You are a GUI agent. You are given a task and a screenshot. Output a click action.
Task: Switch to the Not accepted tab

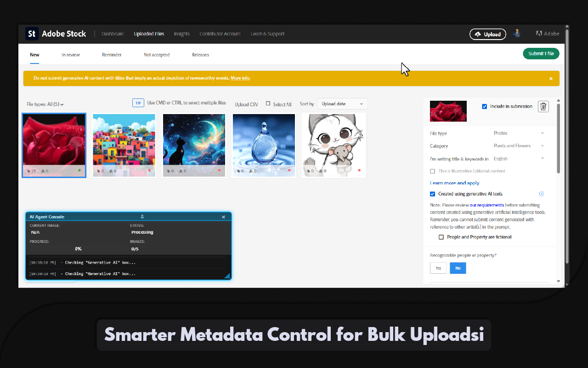click(157, 55)
